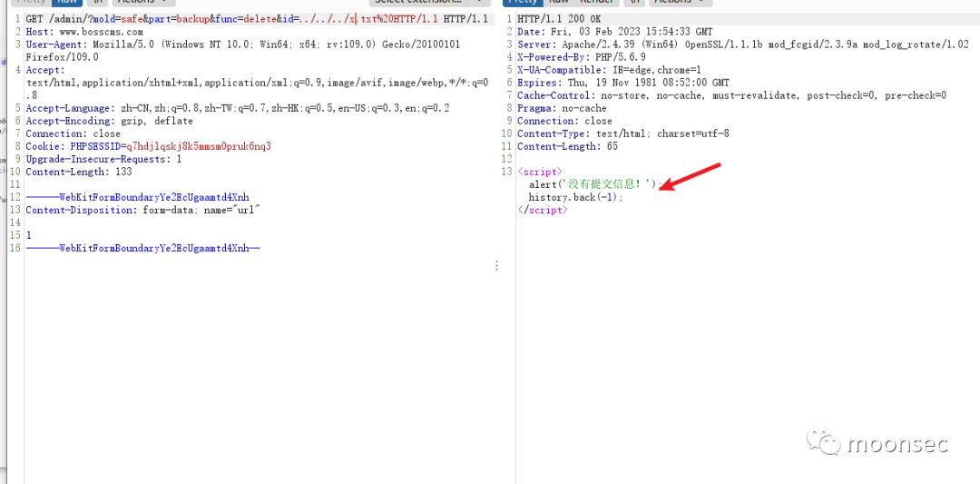Click the form value '1' on line 15
Viewport: 980px width, 484px height.
point(28,236)
